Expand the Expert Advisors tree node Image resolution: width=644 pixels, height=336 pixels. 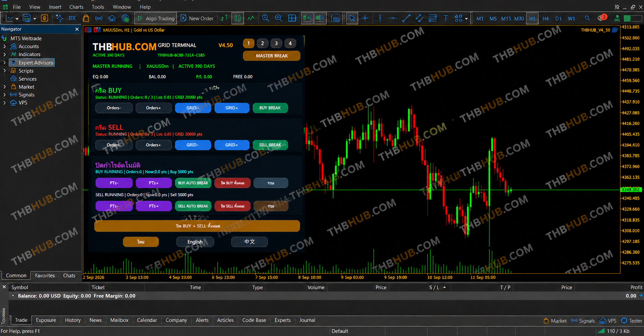tap(4, 63)
